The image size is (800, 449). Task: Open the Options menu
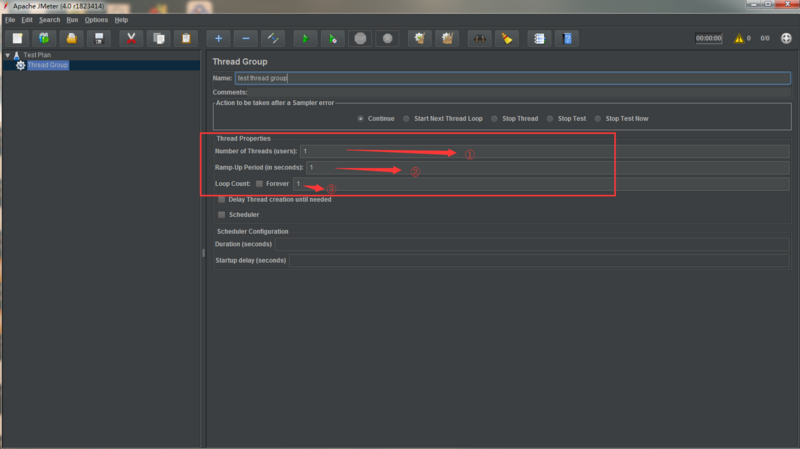96,20
